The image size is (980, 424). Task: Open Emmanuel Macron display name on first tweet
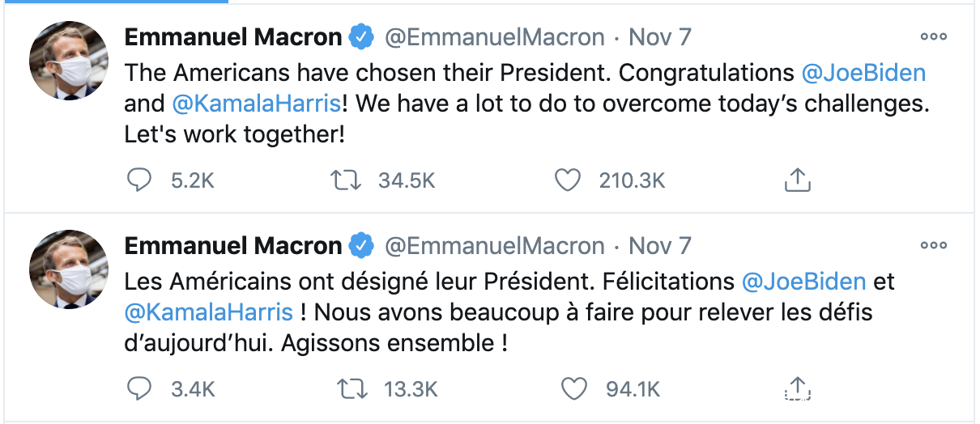click(x=233, y=37)
